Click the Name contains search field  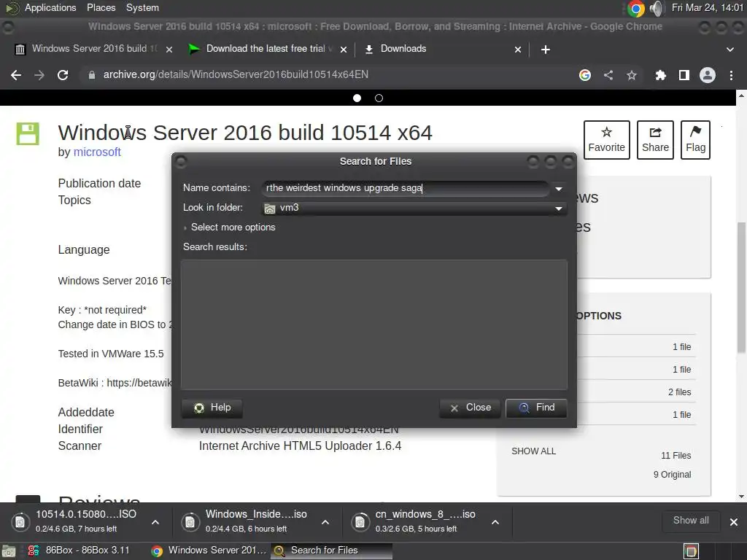[x=405, y=188]
